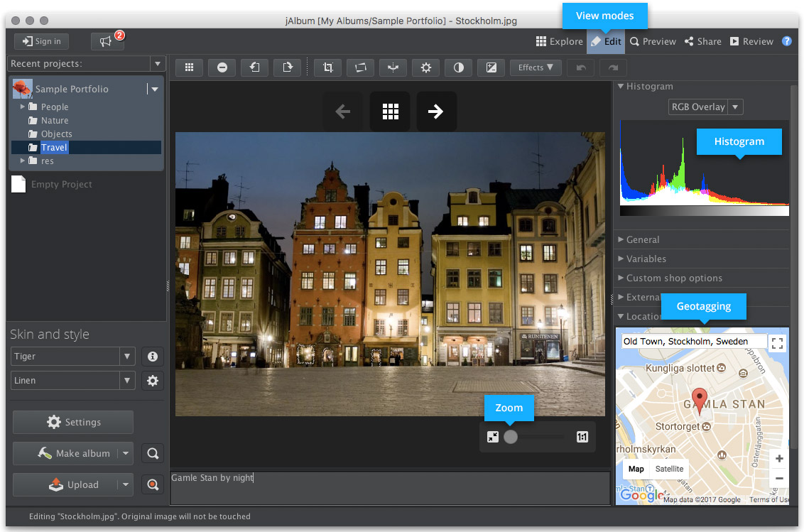Click magnifier icon next to Make album
This screenshot has height=532, width=804.
click(x=153, y=453)
